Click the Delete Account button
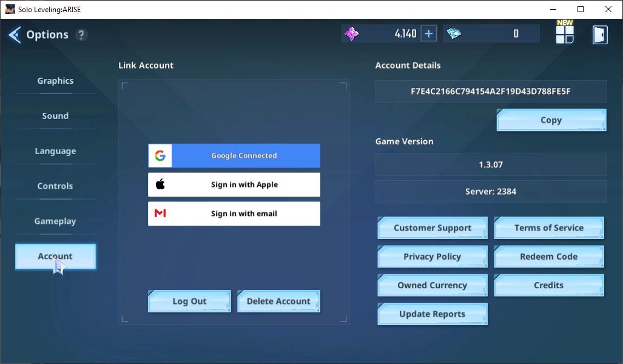This screenshot has height=364, width=623. point(278,302)
